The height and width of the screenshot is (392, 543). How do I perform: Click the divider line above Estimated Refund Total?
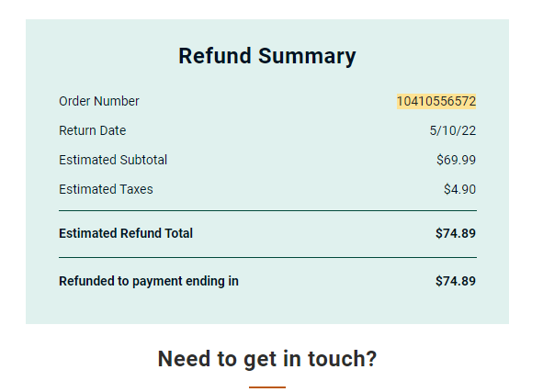(x=267, y=210)
